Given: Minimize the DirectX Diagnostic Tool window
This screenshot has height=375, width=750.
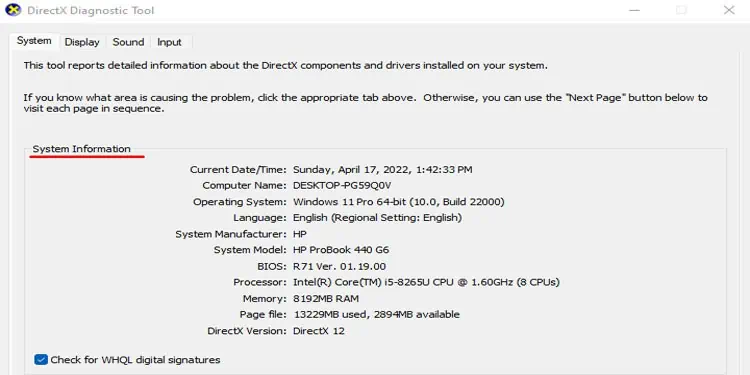Looking at the screenshot, I should [x=635, y=10].
